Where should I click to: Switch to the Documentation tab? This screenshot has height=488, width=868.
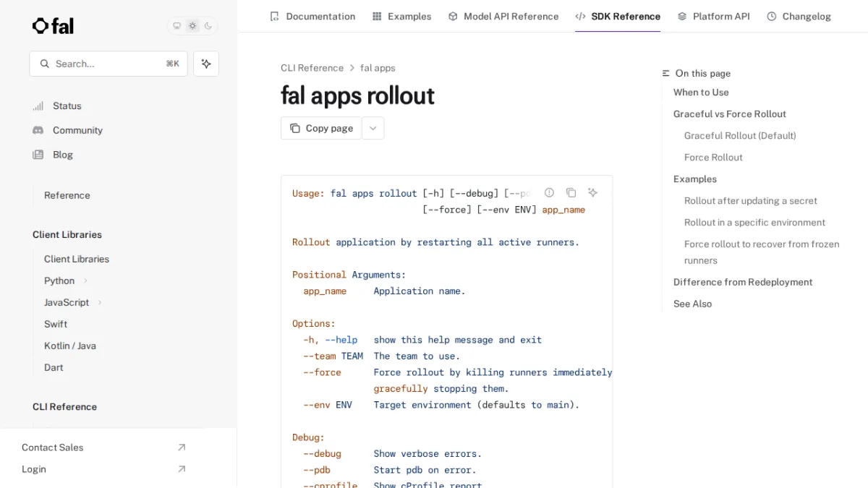click(x=312, y=16)
